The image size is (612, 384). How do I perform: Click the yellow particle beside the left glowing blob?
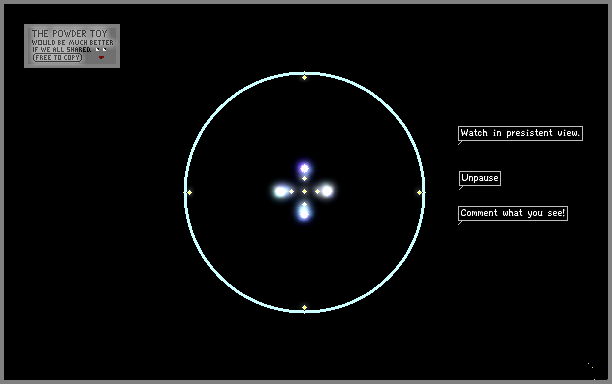(292, 191)
